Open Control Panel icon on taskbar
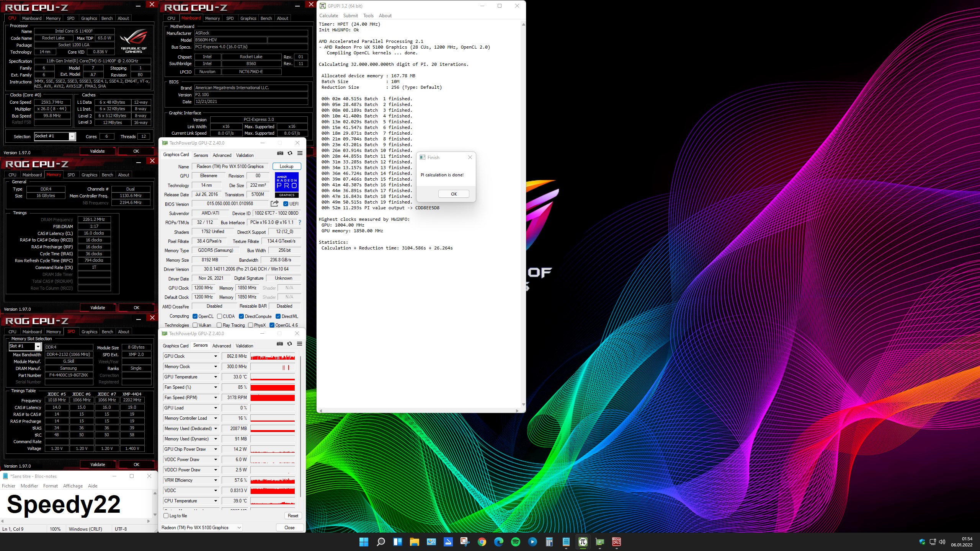Screen dimensions: 980x551 [431, 542]
